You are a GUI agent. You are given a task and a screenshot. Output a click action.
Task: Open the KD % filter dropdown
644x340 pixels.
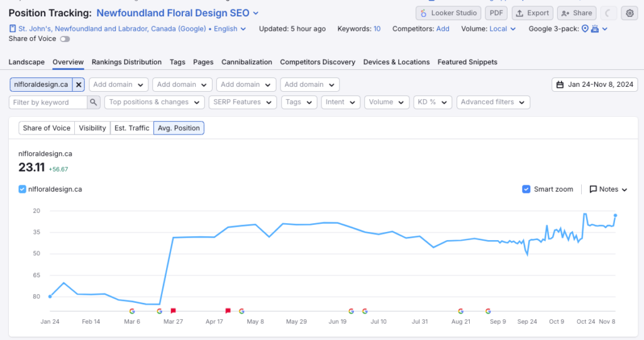coord(433,102)
